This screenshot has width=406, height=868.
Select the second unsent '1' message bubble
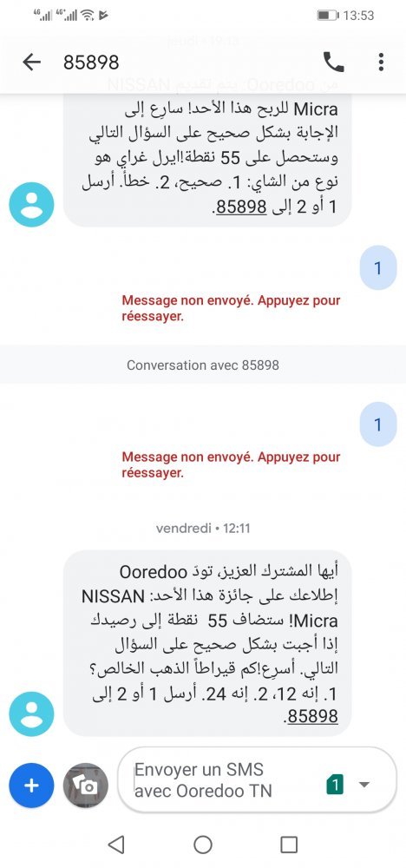pyautogui.click(x=378, y=424)
